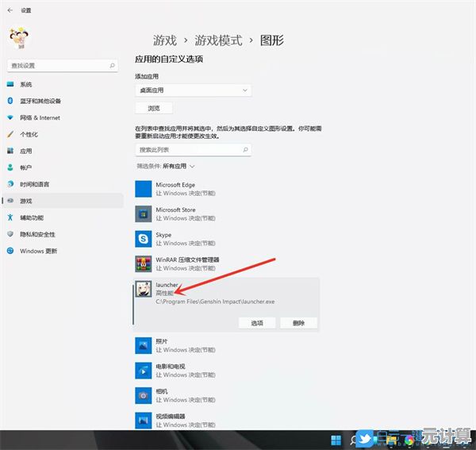Open 网络 & Internet in the sidebar
This screenshot has width=476, height=450.
(x=63, y=117)
